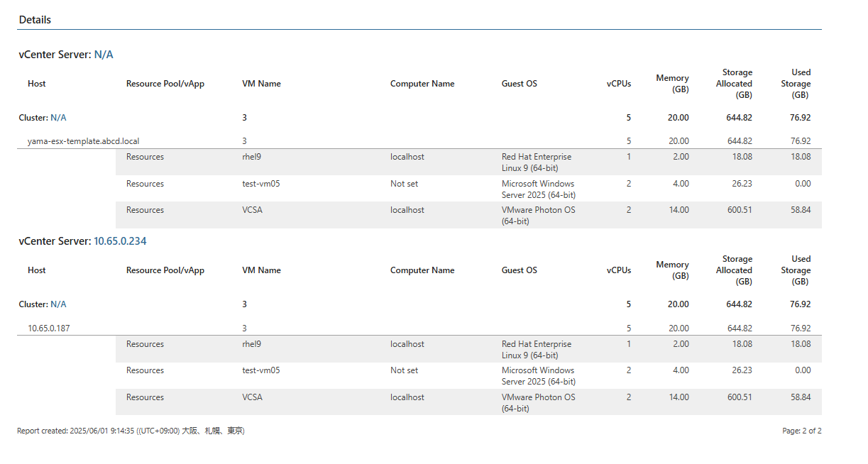The height and width of the screenshot is (464, 868).
Task: Click test-vm05 VM name under host 10.65.0.187
Action: (x=260, y=370)
